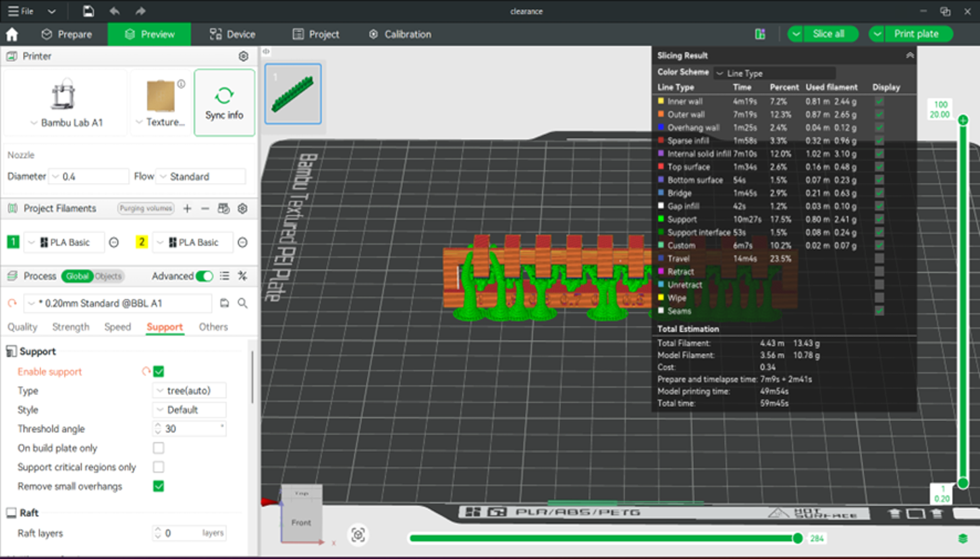Screen dimensions: 980x559
Task: Hide Support lines via Display checkbox
Action: click(x=879, y=219)
